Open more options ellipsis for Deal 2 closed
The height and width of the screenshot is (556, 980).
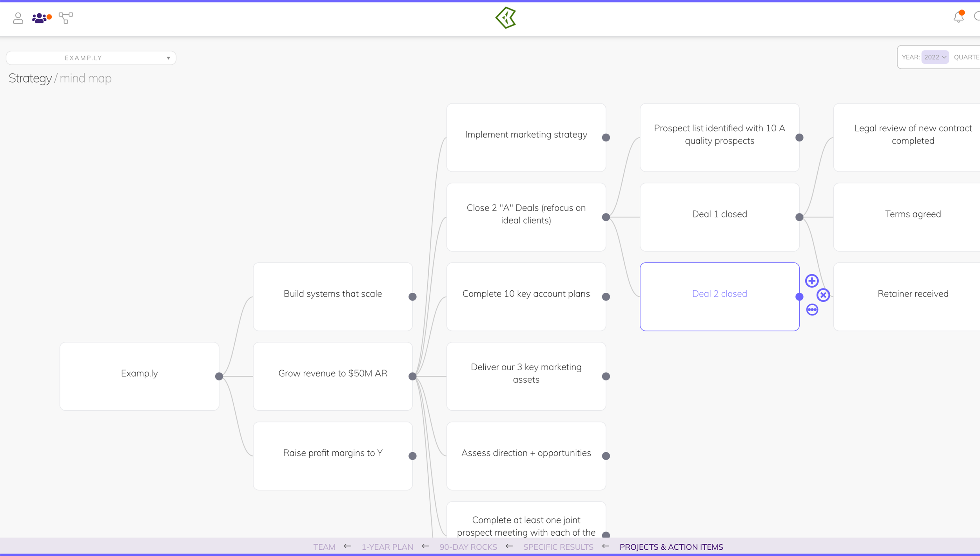tap(812, 310)
